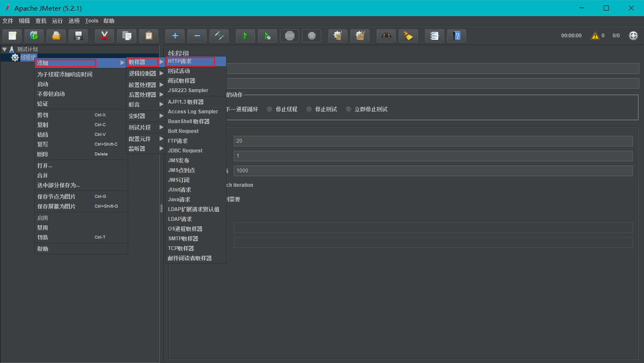Click the loop count field showing 1000
644x363 pixels.
[433, 171]
